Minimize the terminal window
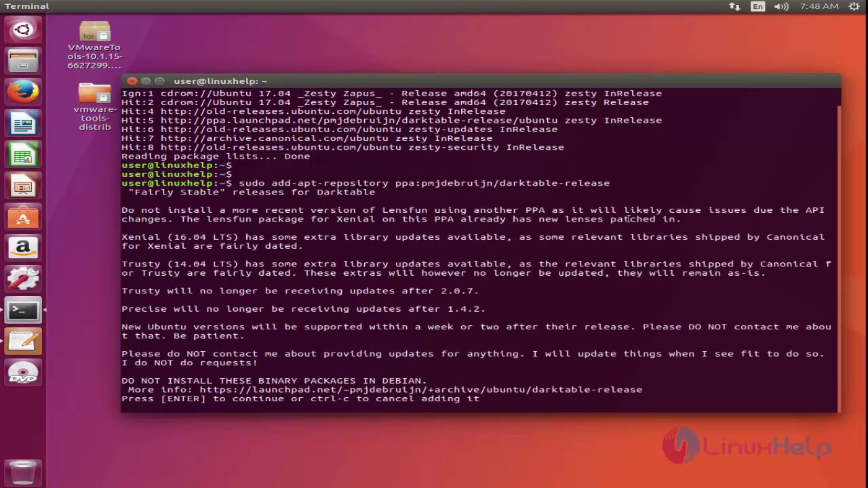This screenshot has height=488, width=868. tap(146, 81)
